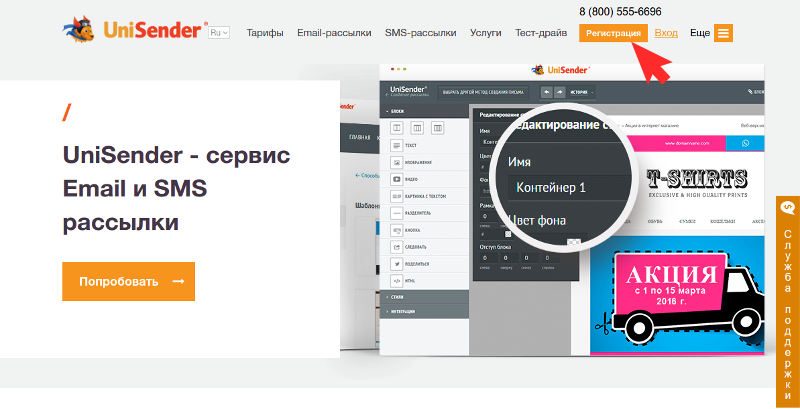
Task: Choose the Следовать block icon
Action: (x=396, y=247)
